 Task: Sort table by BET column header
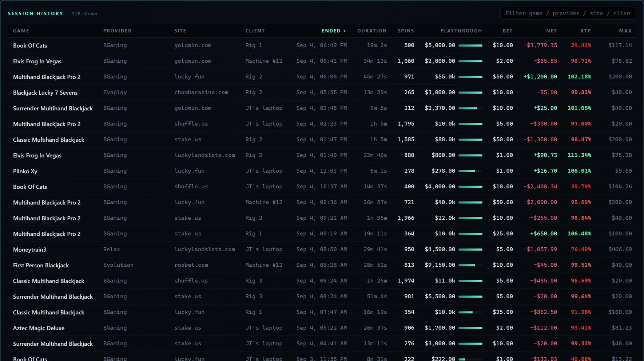pos(508,31)
